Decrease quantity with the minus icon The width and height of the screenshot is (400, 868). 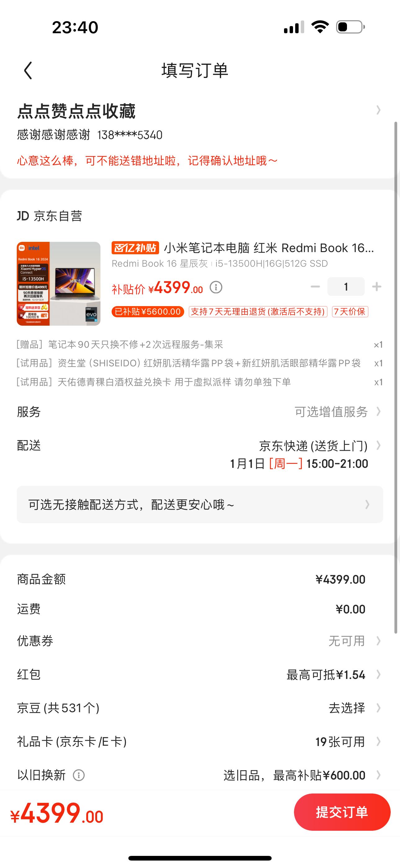click(x=315, y=287)
